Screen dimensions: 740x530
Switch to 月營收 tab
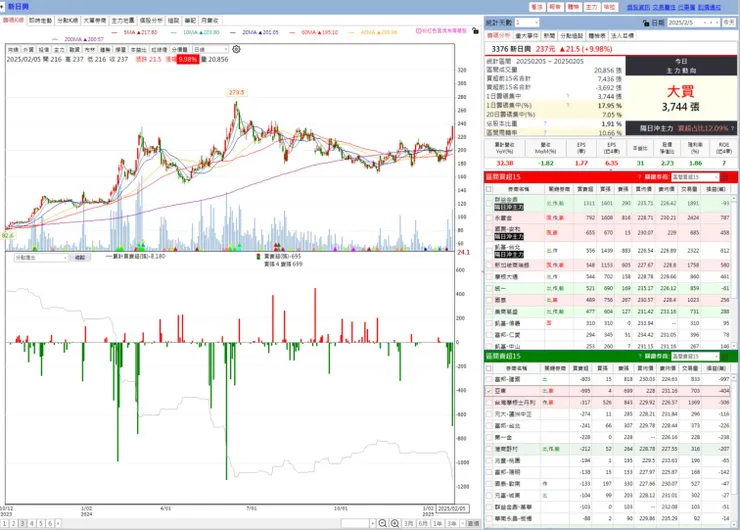(x=210, y=20)
